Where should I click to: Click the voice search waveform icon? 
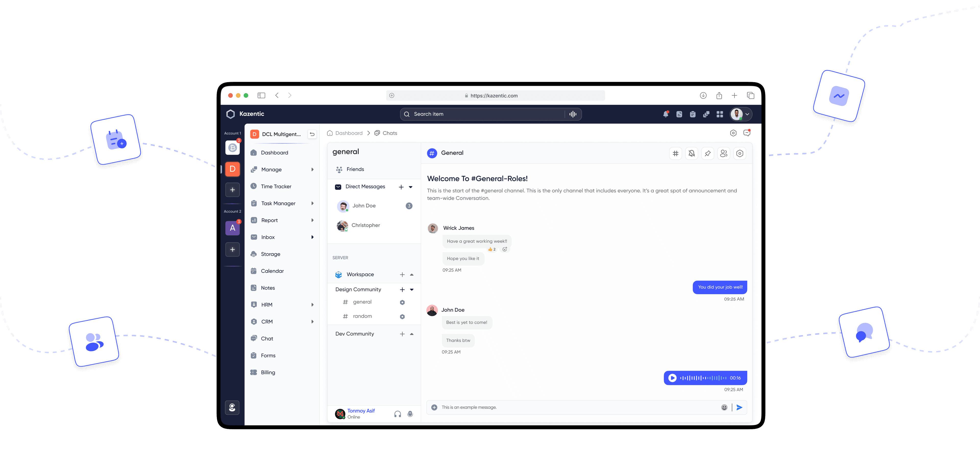572,114
